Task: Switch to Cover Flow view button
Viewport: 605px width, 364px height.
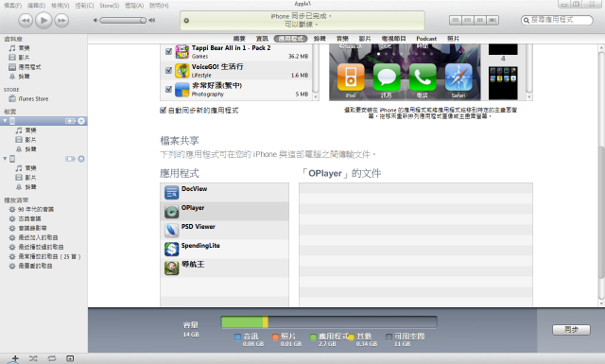Action: 493,20
